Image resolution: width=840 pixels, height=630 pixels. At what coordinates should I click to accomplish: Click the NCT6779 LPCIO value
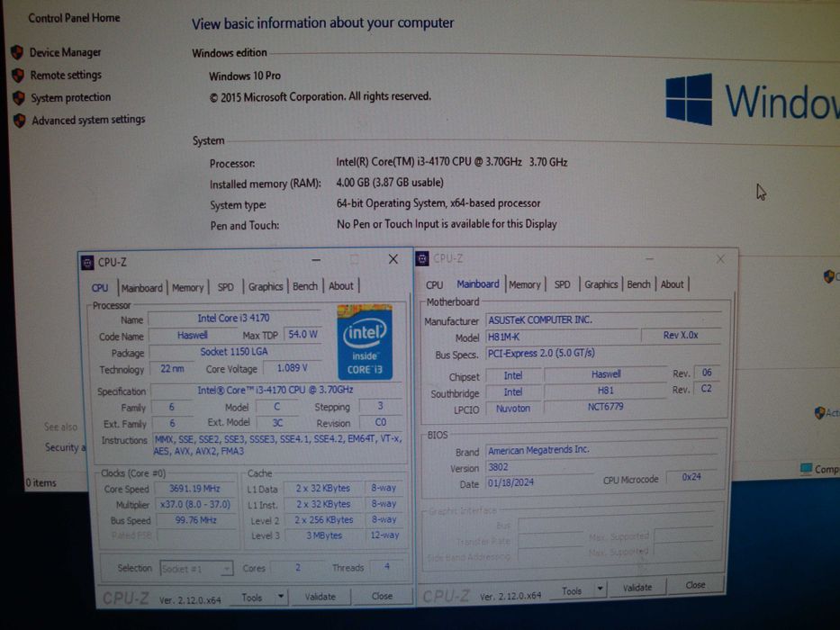pyautogui.click(x=605, y=407)
